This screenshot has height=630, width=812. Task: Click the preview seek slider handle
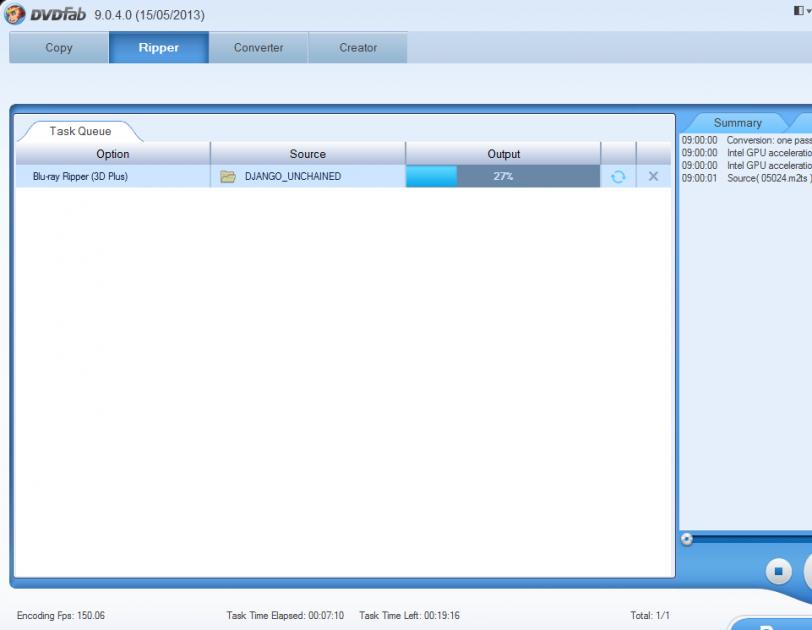(x=687, y=539)
